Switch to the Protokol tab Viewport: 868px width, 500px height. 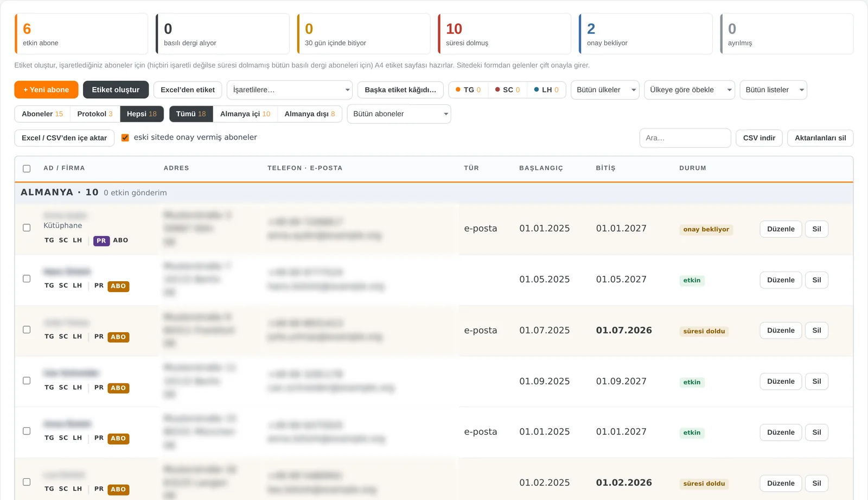pyautogui.click(x=95, y=114)
